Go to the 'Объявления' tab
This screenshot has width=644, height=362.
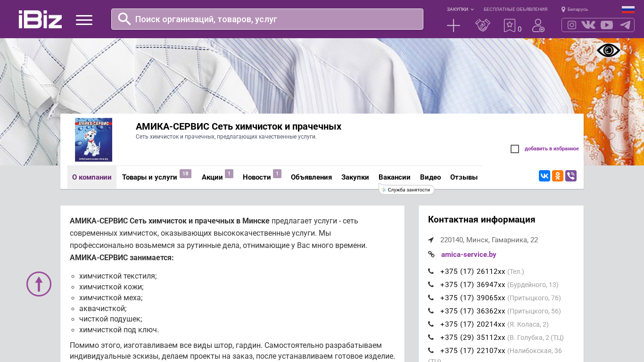pyautogui.click(x=311, y=177)
